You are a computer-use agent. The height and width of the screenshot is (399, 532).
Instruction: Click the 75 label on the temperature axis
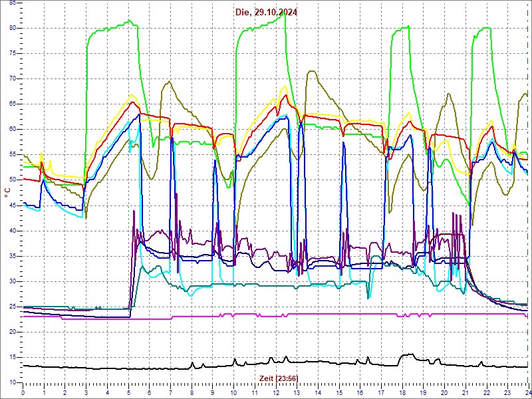point(12,54)
